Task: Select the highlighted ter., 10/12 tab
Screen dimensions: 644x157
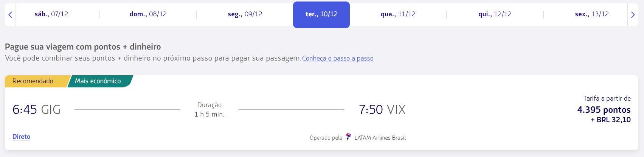Action: 321,14
